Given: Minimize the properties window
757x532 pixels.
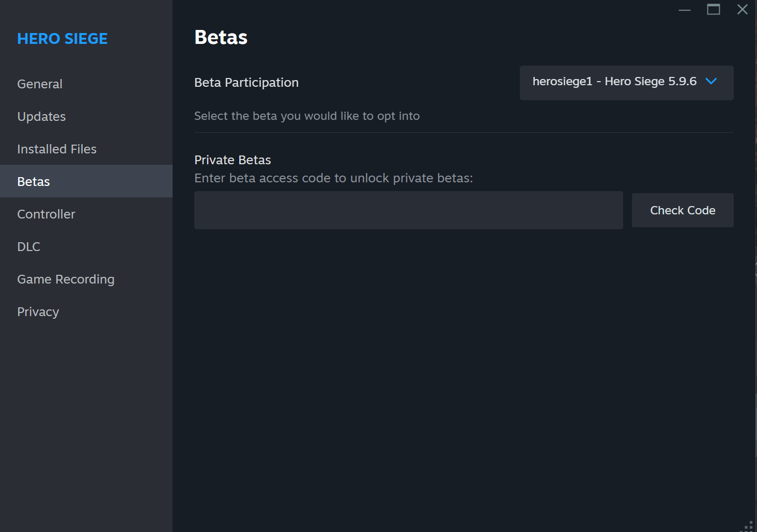Looking at the screenshot, I should coord(685,9).
